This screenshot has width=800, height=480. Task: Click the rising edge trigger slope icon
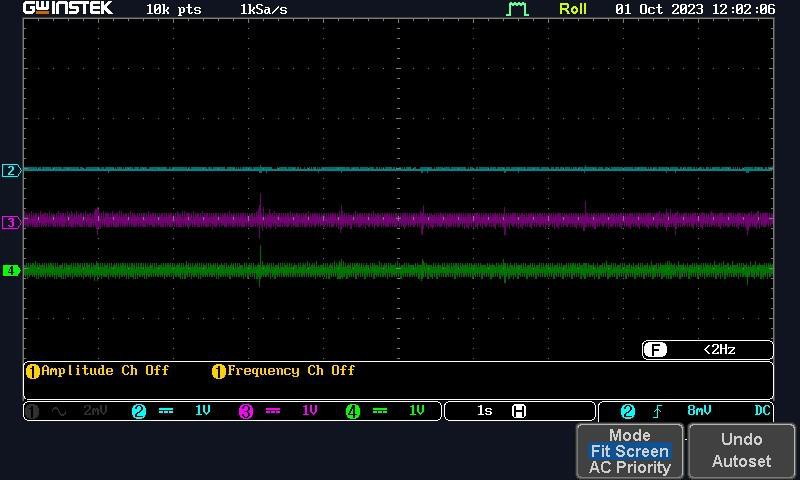657,411
